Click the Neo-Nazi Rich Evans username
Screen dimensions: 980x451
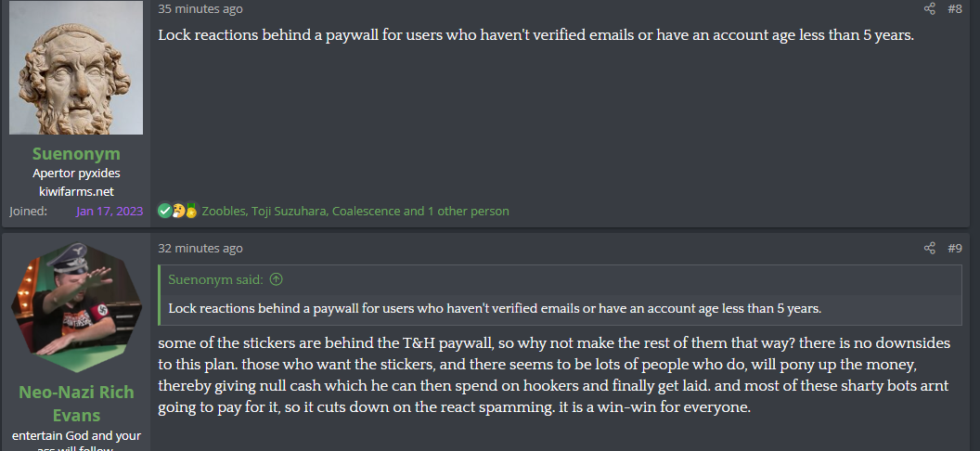tap(76, 404)
